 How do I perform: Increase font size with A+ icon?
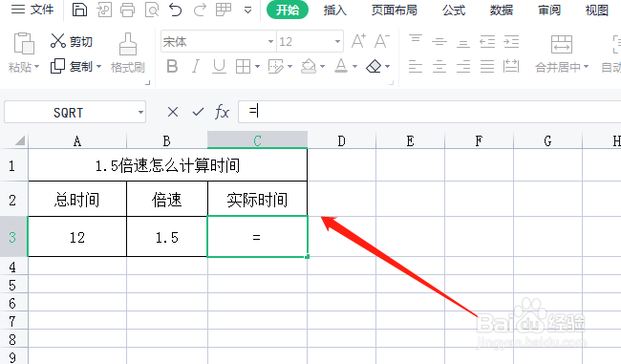pos(358,41)
